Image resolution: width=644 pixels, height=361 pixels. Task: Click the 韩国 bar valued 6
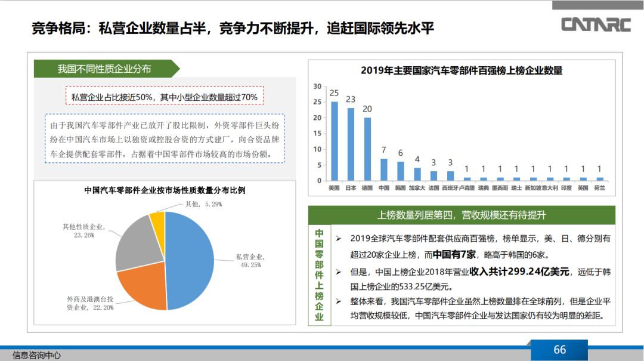401,171
